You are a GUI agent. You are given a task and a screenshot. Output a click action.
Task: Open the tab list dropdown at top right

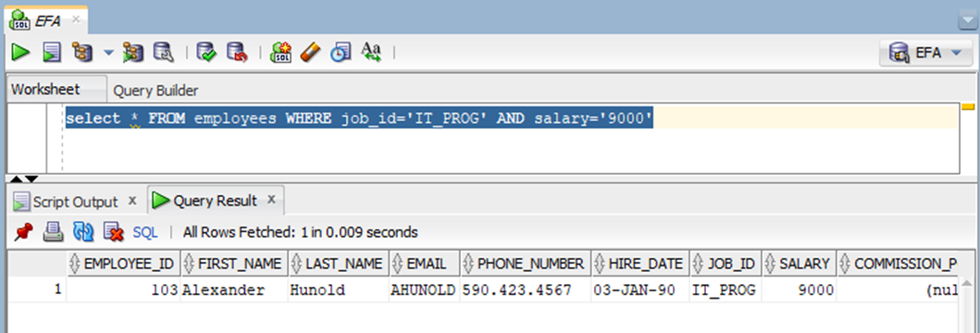[x=968, y=20]
